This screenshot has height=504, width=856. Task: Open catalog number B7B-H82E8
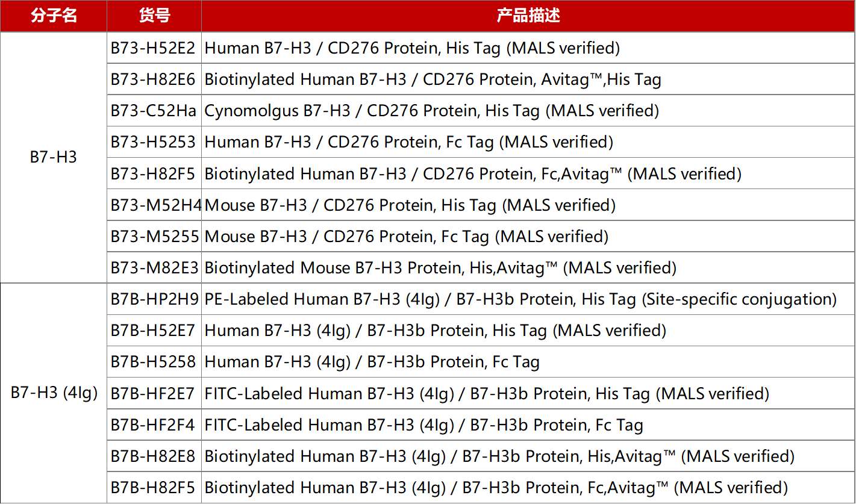(153, 456)
